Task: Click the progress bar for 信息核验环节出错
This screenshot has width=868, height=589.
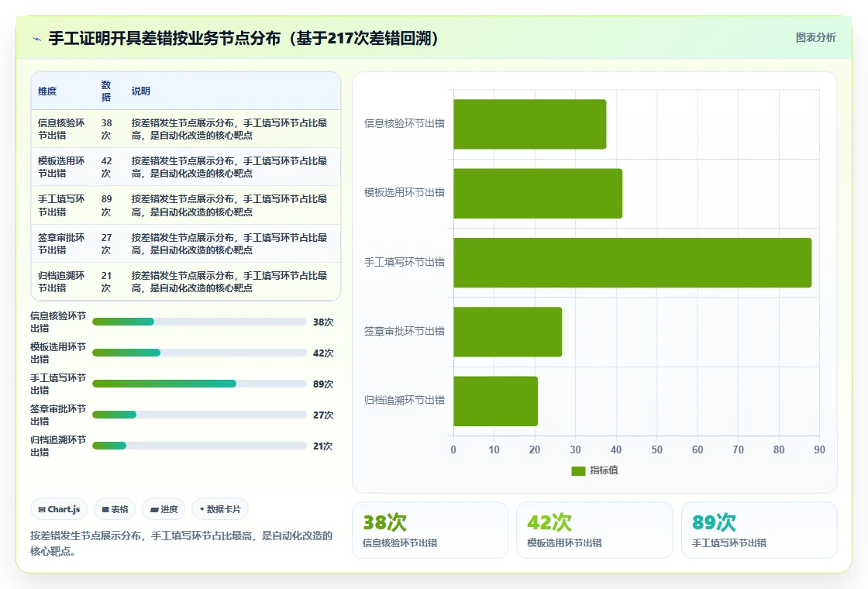Action: [x=199, y=322]
